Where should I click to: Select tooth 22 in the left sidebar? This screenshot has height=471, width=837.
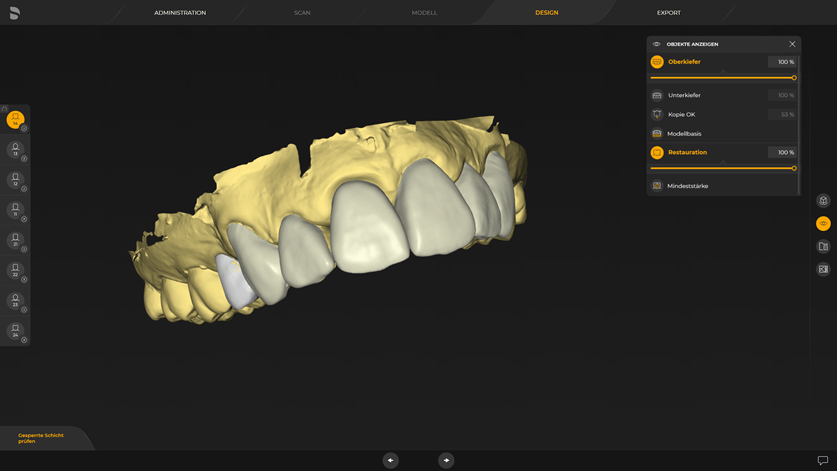click(x=15, y=269)
